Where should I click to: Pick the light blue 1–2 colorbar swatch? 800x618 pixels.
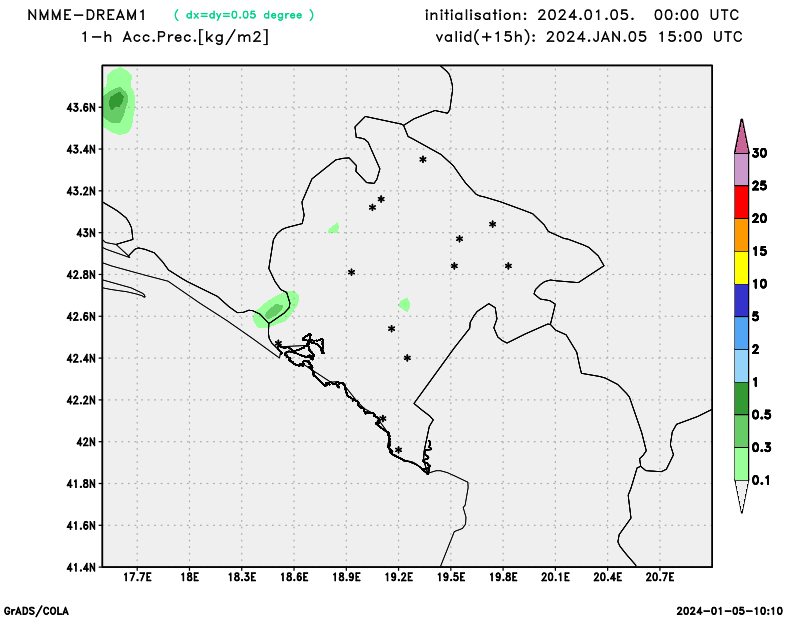point(741,366)
